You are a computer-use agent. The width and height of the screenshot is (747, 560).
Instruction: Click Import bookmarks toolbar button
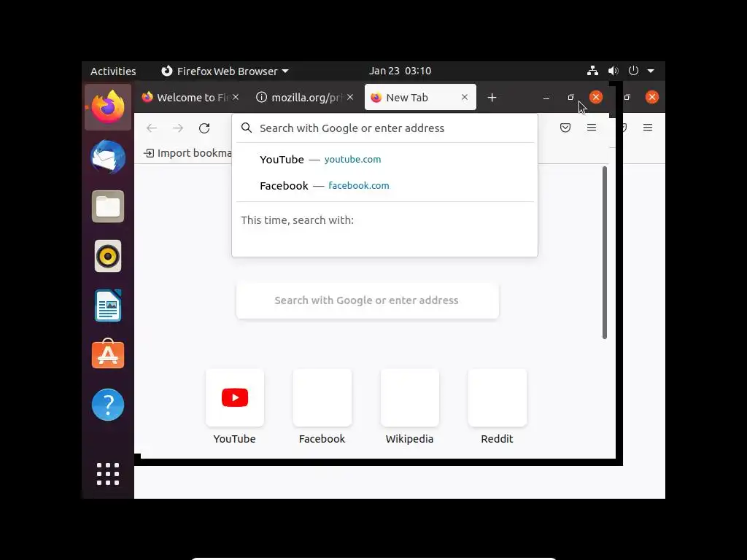coord(187,153)
